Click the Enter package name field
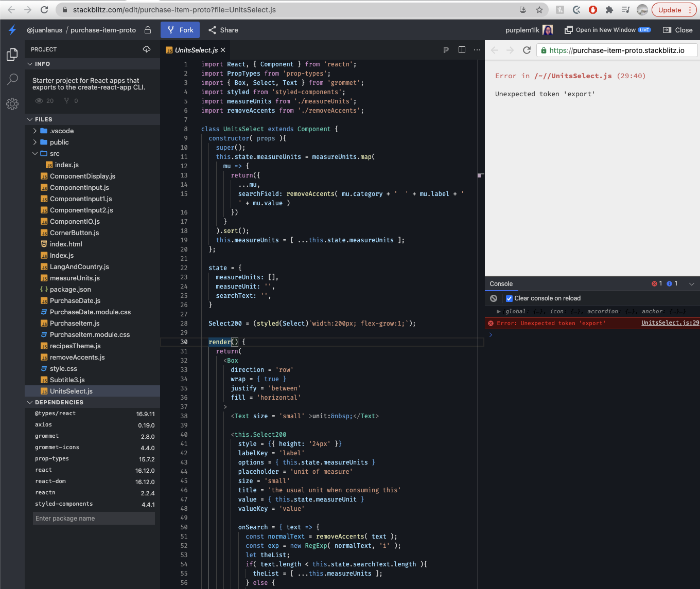Image resolution: width=700 pixels, height=589 pixels. 94,519
